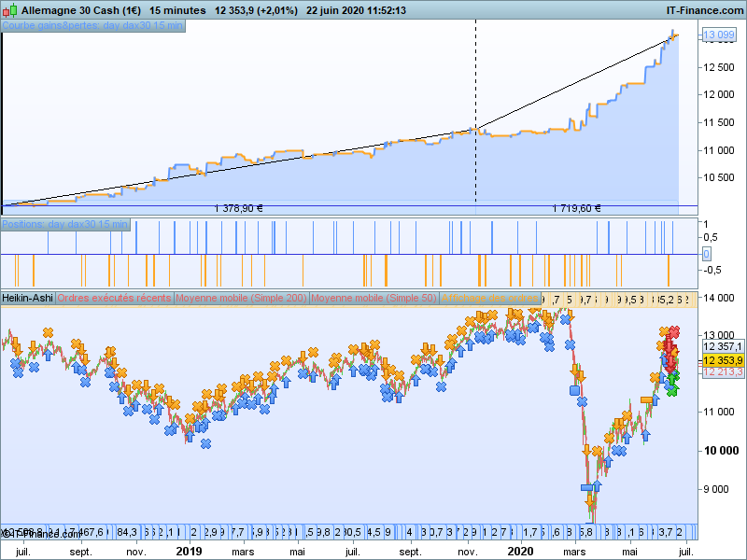Click the 1 378,90 € gain value
The width and height of the screenshot is (747, 560).
(238, 208)
